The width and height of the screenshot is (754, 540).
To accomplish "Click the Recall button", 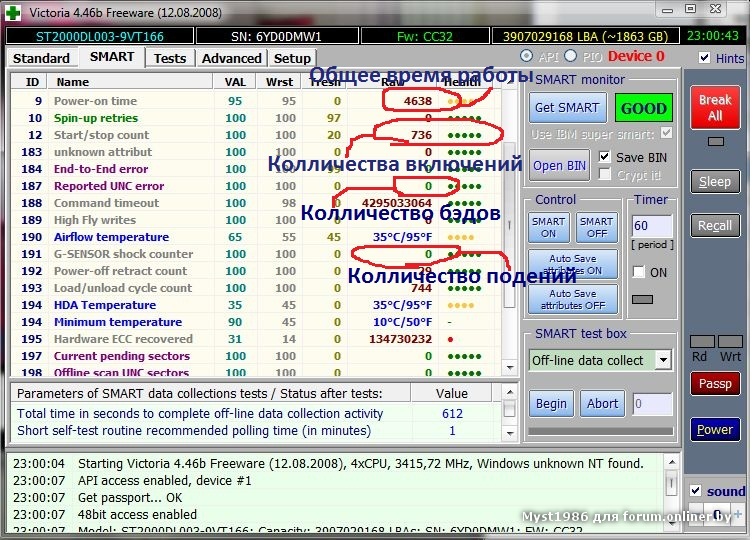I will tap(715, 226).
